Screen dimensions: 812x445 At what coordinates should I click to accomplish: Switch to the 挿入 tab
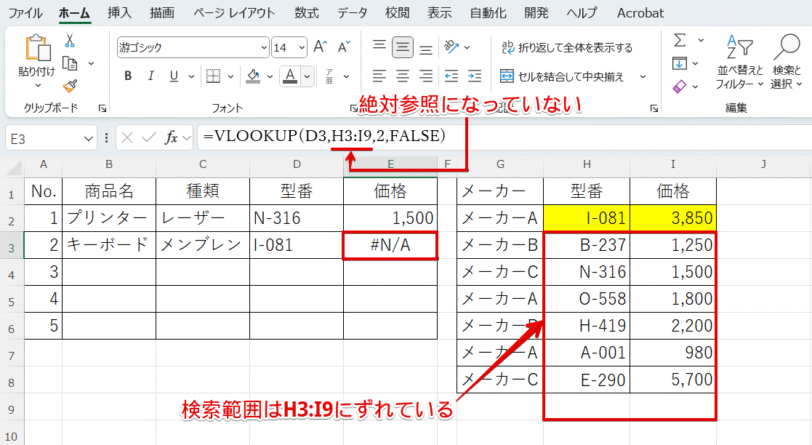(x=120, y=13)
